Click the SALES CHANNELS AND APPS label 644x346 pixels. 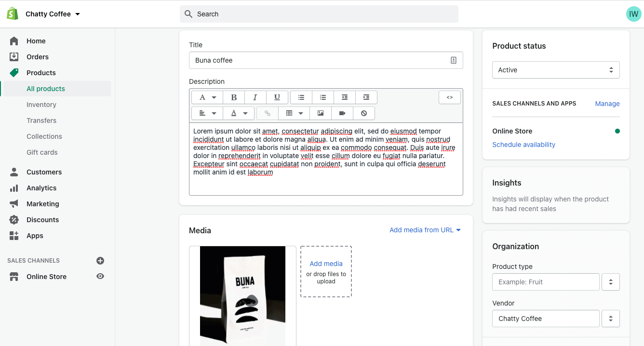click(534, 104)
